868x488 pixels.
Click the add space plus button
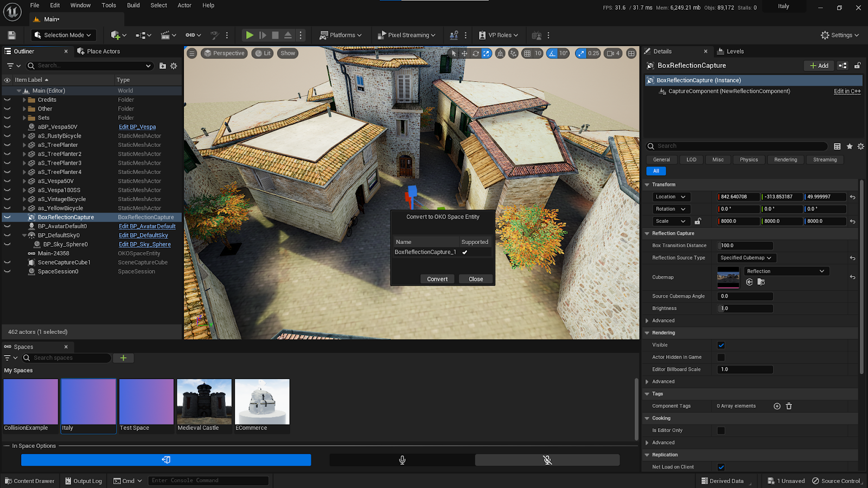click(123, 358)
